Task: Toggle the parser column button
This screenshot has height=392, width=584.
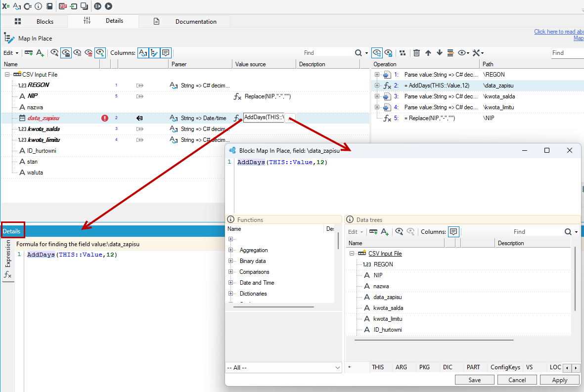Action: pos(143,53)
